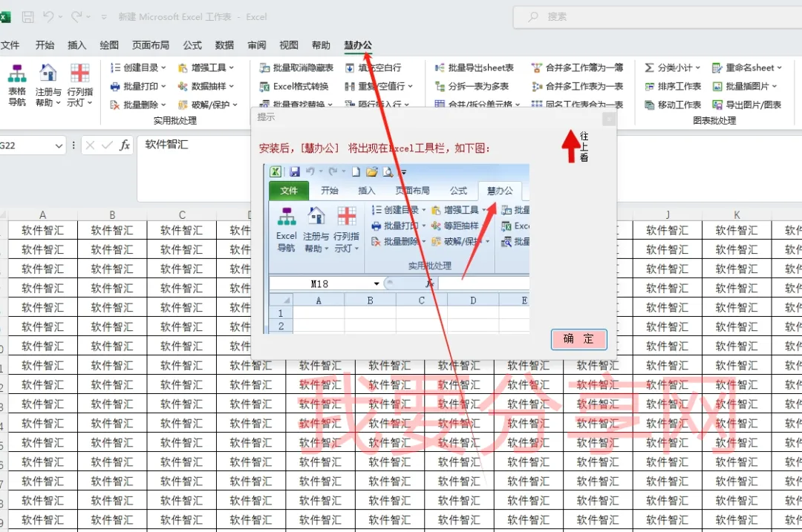Screen dimensions: 802x532
Task: Switch to the 绘图 ribbon tab
Action: click(x=109, y=45)
